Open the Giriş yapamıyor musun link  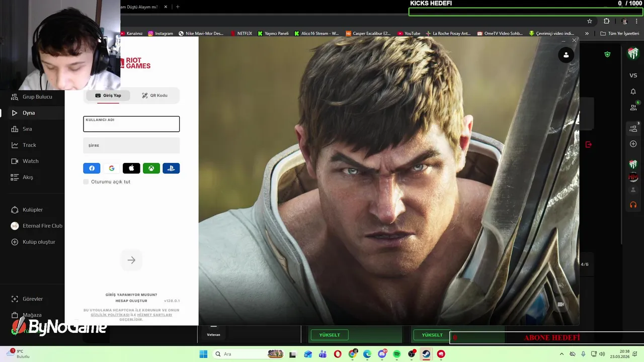pos(131,295)
